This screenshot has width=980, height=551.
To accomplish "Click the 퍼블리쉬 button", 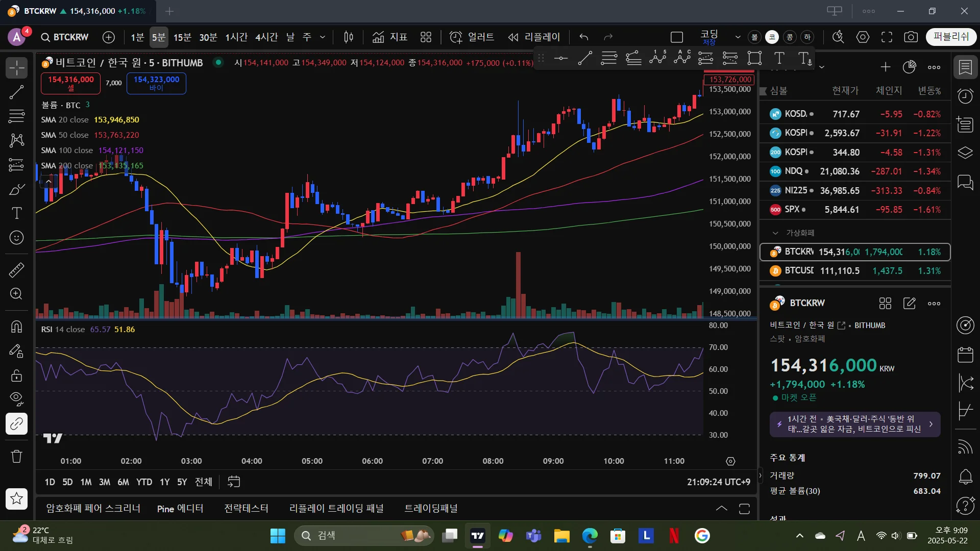I will click(x=950, y=37).
